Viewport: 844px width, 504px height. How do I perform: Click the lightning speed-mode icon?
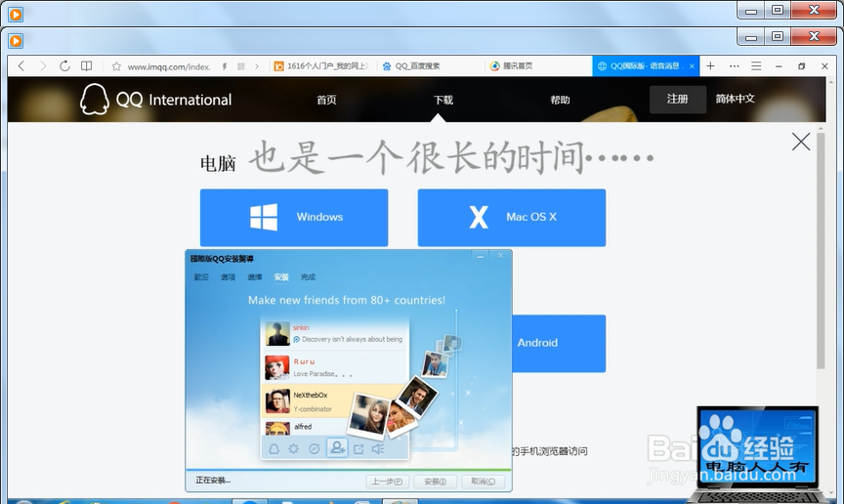coord(225,66)
